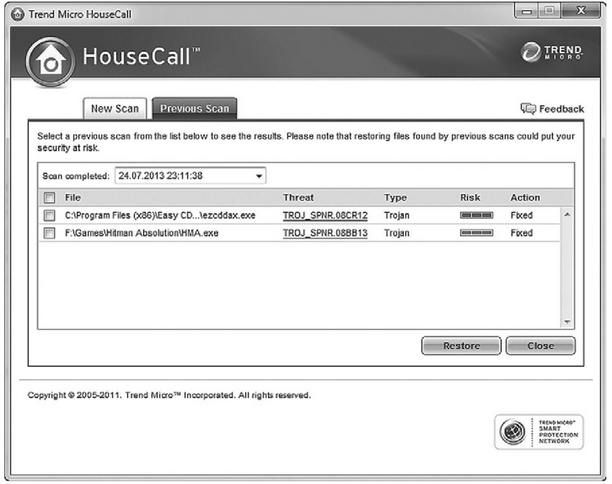Screen dimensions: 612x484
Task: Minimize the Trend Micro HouseCall window
Action: 527,11
